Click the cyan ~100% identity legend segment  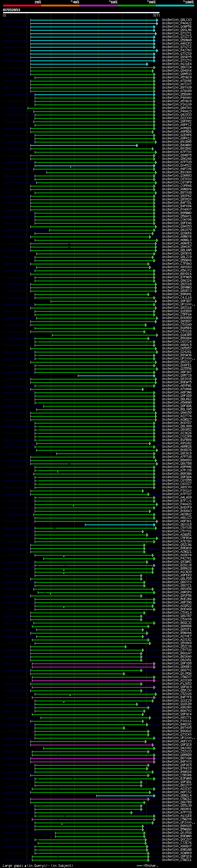point(175,6)
